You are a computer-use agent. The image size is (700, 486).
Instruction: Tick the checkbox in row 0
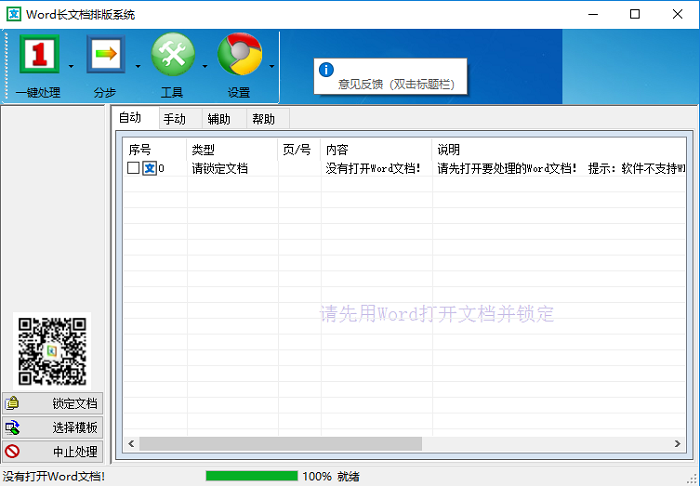point(133,168)
